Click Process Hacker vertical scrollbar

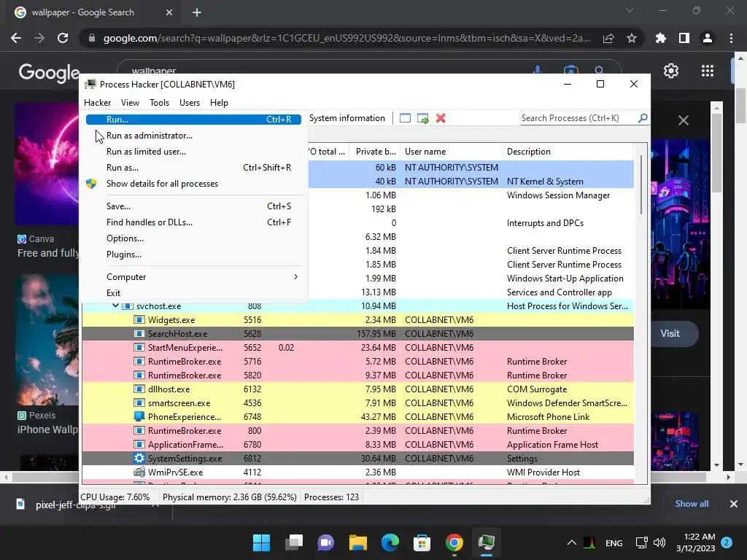click(x=641, y=186)
